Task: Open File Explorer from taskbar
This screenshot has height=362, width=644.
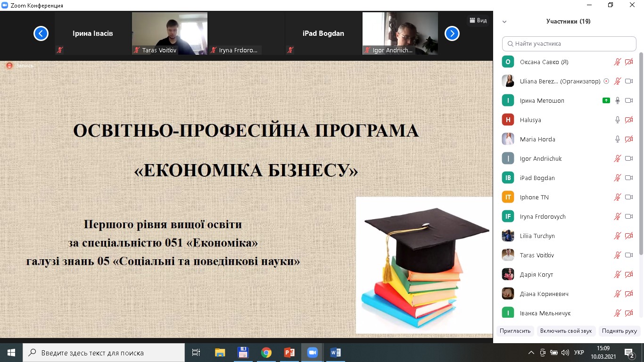Action: 220,352
